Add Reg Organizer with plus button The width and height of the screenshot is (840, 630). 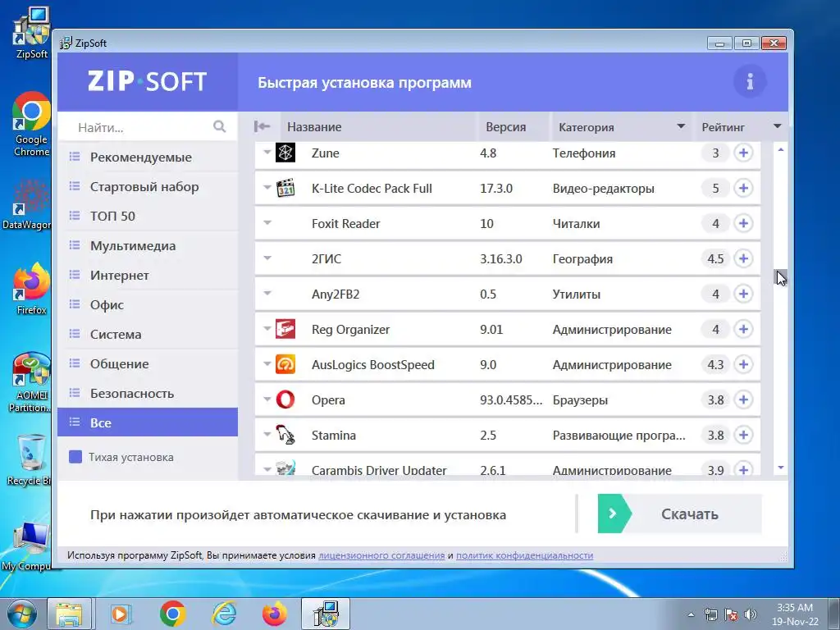[743, 329]
